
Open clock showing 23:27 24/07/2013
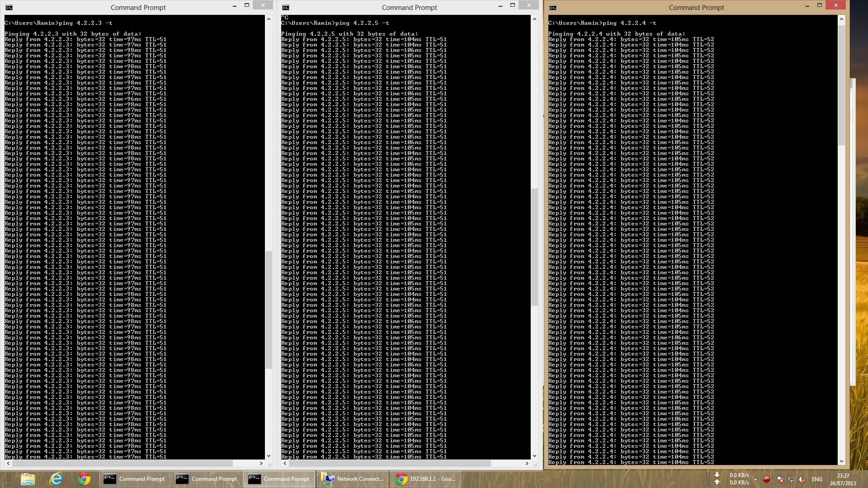click(843, 479)
